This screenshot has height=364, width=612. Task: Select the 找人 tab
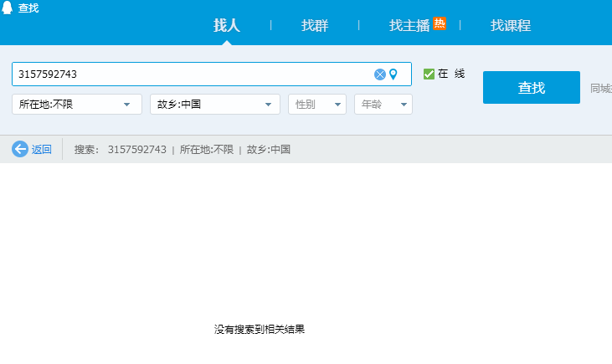pos(227,25)
